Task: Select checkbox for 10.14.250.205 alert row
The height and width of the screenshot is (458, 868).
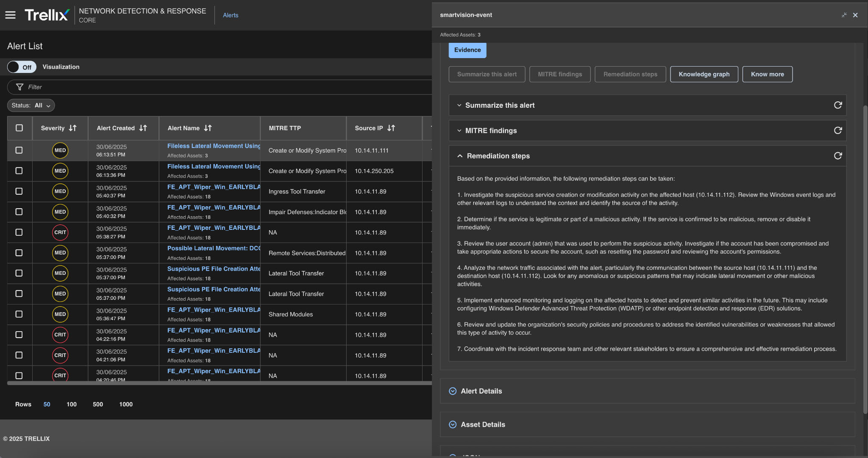Action: [x=19, y=171]
